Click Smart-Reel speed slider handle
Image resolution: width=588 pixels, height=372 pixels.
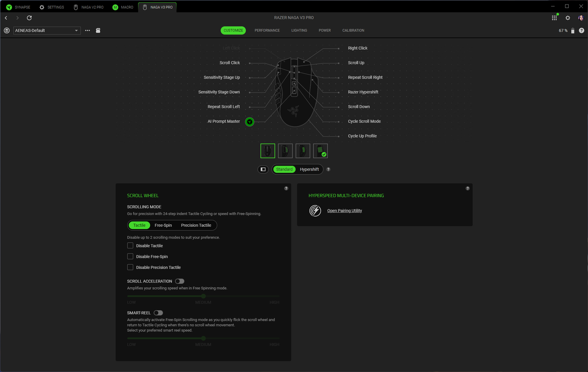[203, 338]
